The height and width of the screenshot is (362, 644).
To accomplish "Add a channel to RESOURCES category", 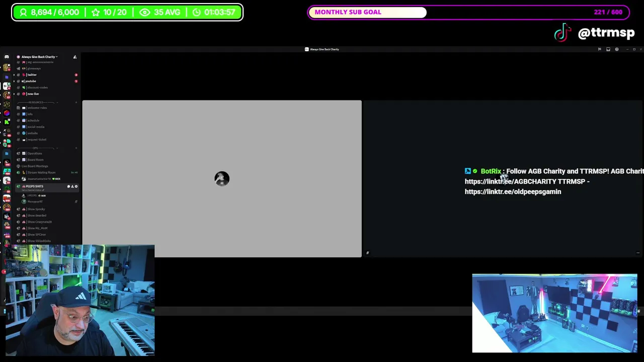I will pos(76,103).
